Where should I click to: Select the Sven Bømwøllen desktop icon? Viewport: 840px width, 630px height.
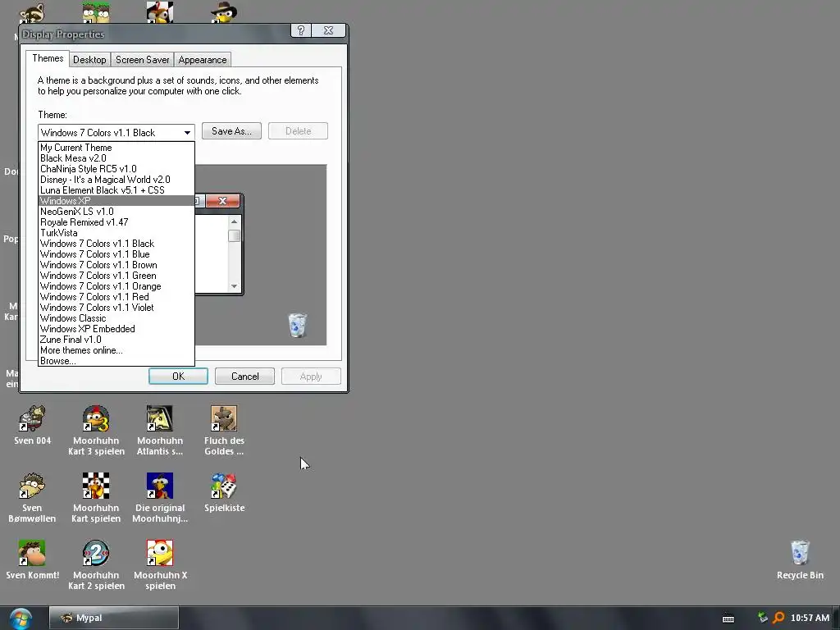tap(32, 498)
